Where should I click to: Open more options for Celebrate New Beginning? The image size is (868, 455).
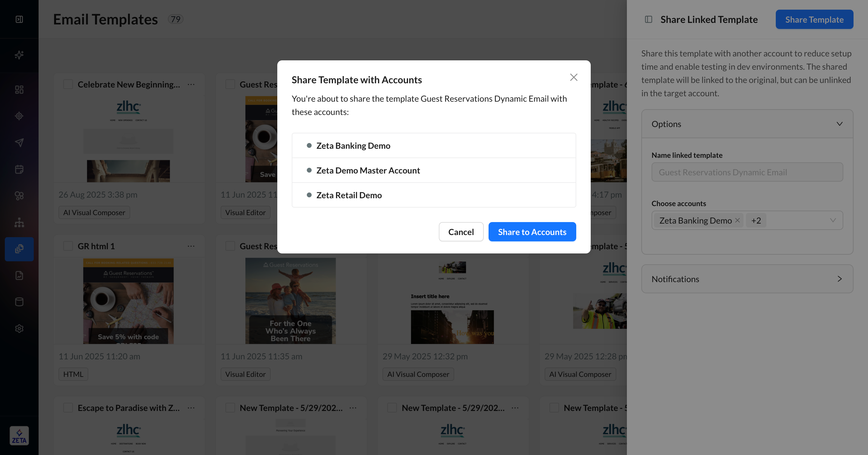click(x=191, y=84)
